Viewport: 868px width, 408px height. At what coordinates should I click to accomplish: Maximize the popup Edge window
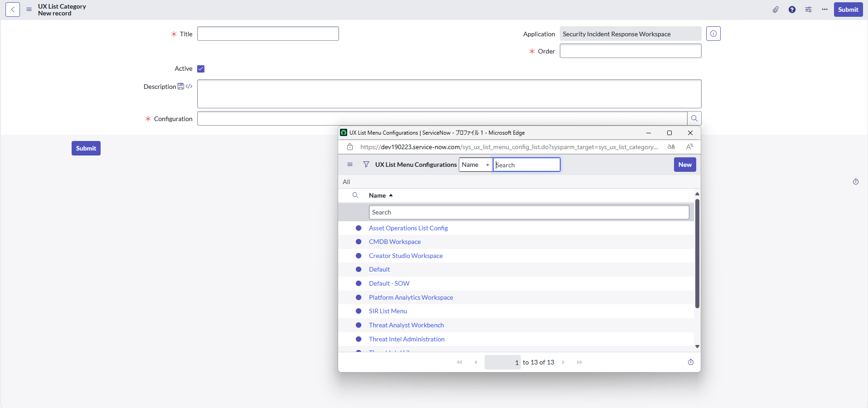[669, 133]
